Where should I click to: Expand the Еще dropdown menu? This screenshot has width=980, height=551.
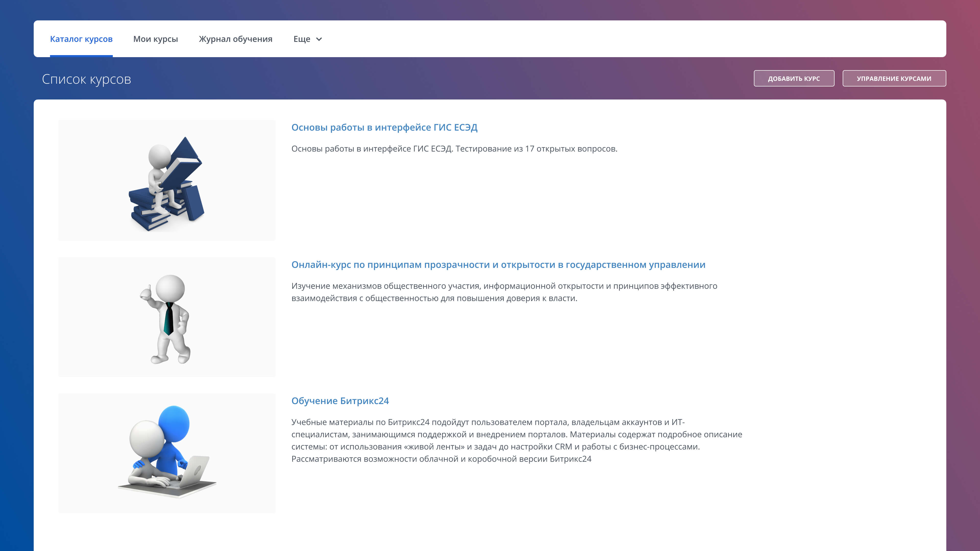coord(302,39)
